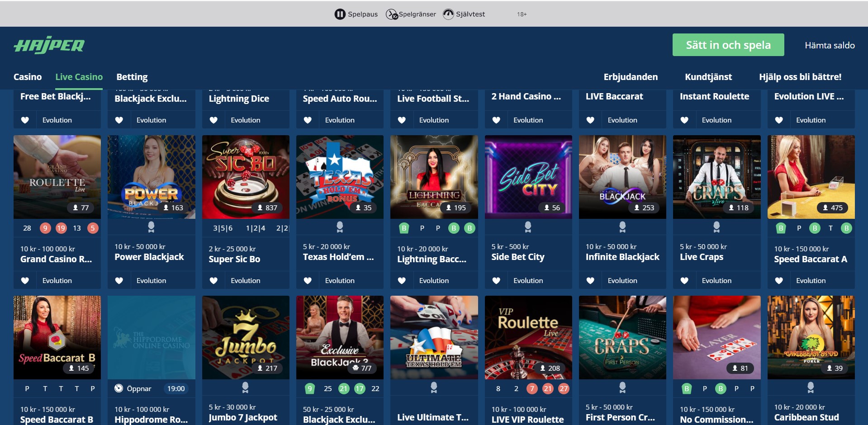Screen dimensions: 868x425
Task: Click the Hajper logo
Action: click(x=49, y=45)
